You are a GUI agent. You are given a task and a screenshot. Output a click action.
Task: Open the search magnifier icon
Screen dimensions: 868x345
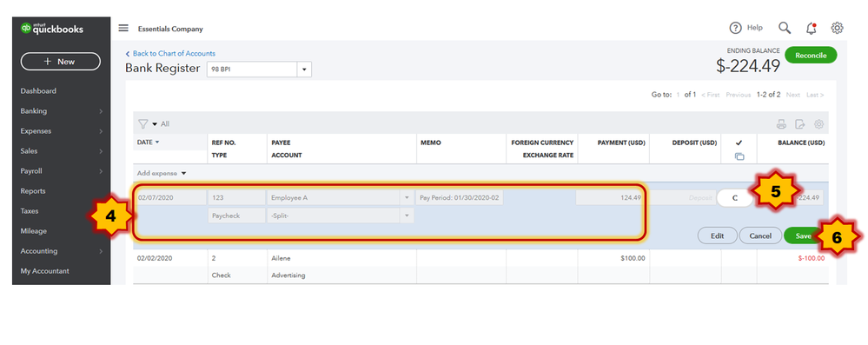[x=785, y=28]
